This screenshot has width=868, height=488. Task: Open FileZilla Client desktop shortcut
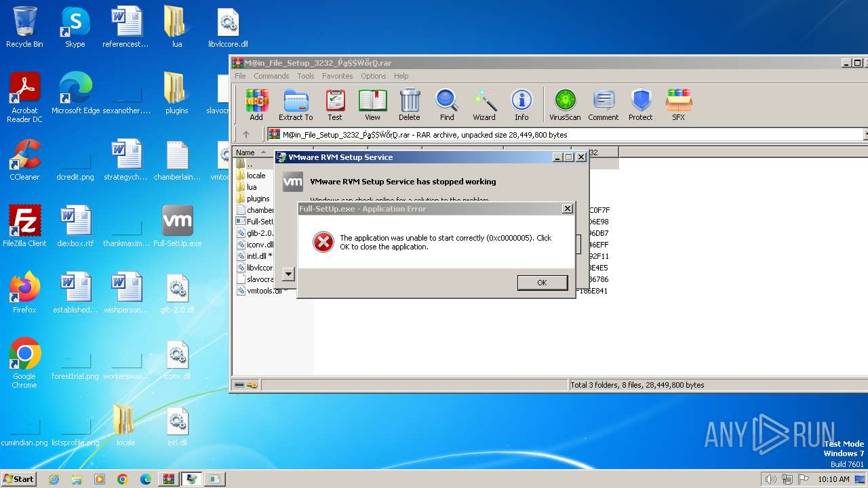point(24,226)
